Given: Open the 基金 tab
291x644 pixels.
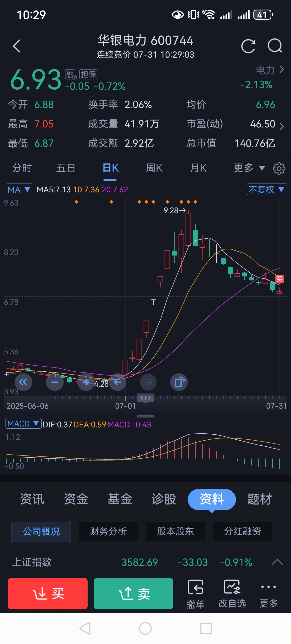Looking at the screenshot, I should (120, 499).
